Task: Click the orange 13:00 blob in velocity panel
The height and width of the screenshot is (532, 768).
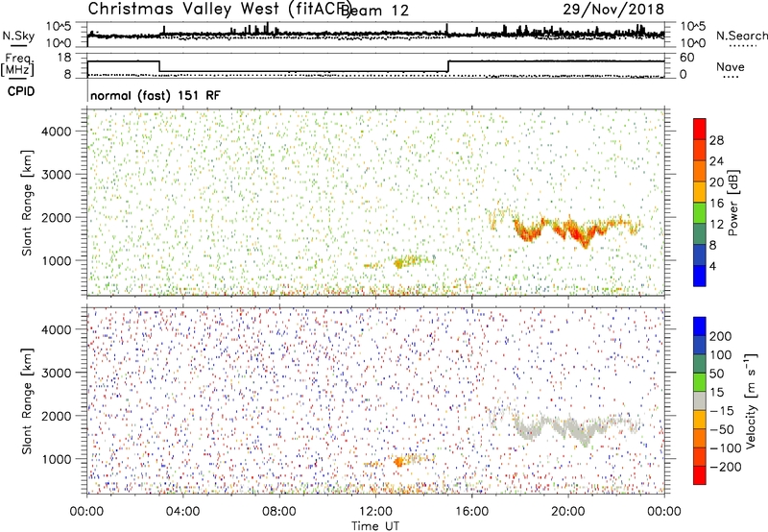Action: point(398,462)
